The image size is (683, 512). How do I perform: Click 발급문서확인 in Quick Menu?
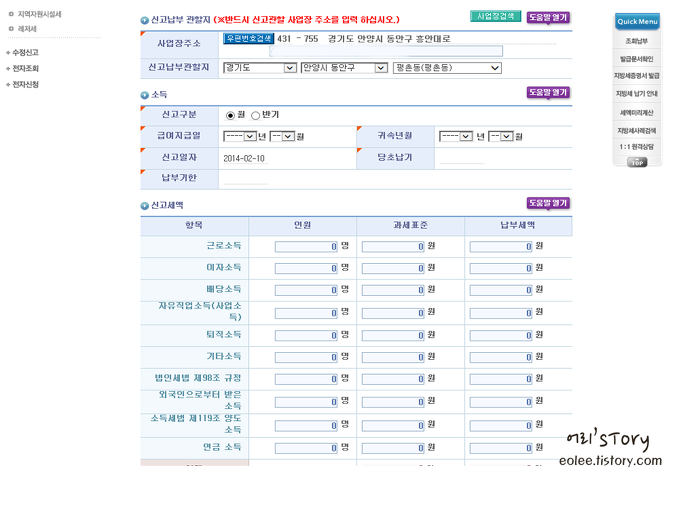click(637, 59)
